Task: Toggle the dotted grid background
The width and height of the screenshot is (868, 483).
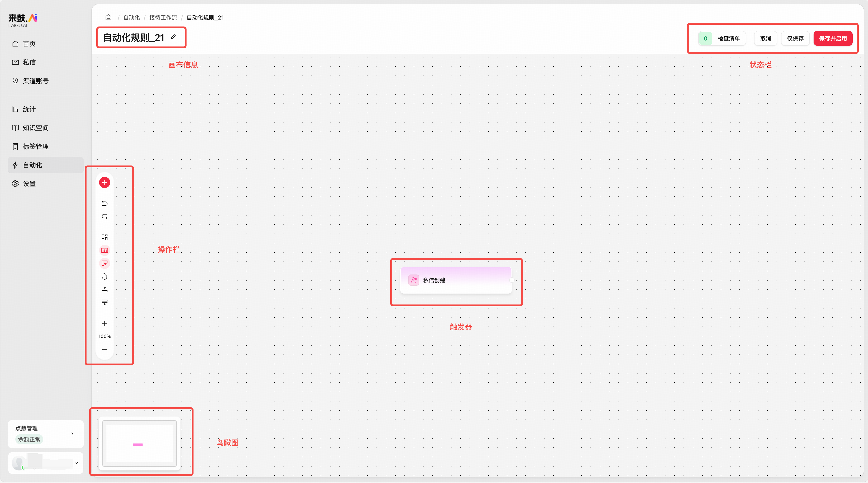Action: (104, 250)
